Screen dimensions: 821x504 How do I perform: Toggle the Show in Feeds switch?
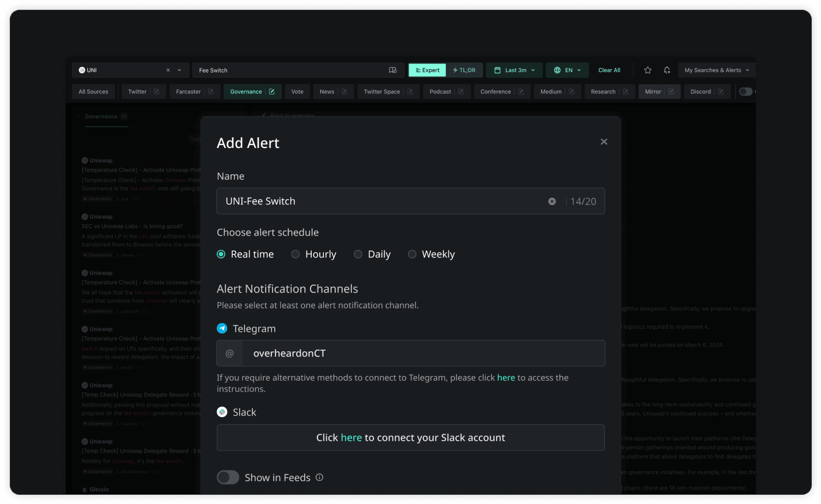228,478
